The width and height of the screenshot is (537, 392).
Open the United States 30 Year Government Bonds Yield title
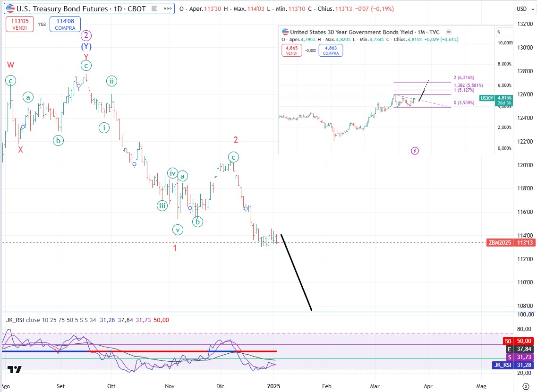coord(365,32)
